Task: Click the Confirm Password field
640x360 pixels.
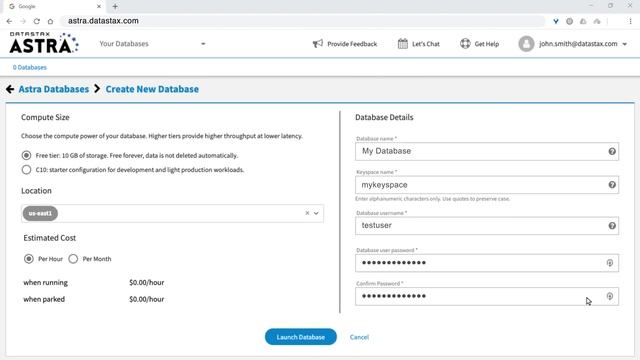Action: [x=487, y=296]
